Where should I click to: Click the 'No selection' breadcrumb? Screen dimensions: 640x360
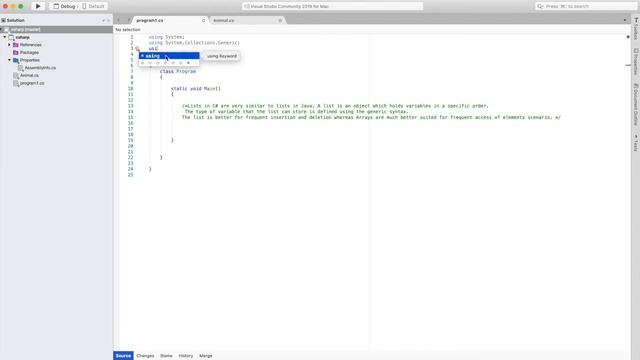pyautogui.click(x=128, y=29)
